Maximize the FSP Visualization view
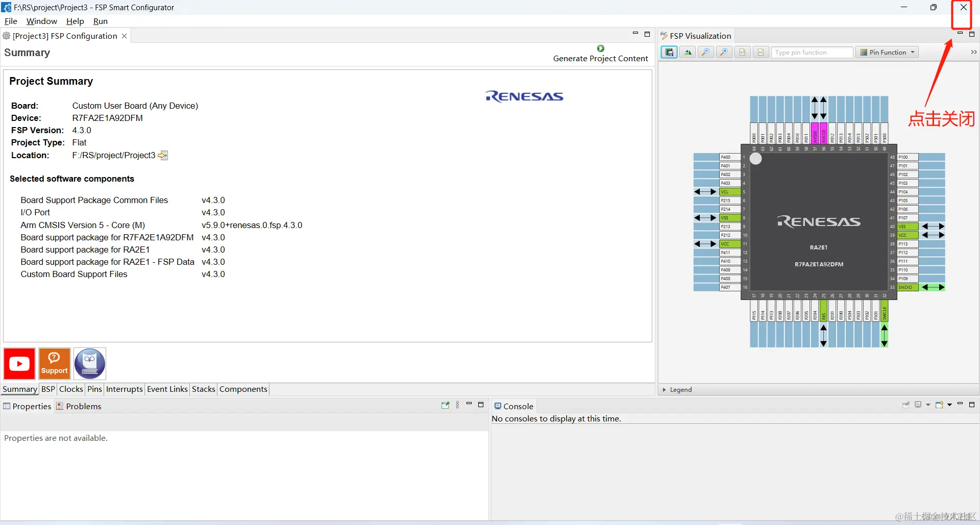This screenshot has width=980, height=525. point(972,34)
